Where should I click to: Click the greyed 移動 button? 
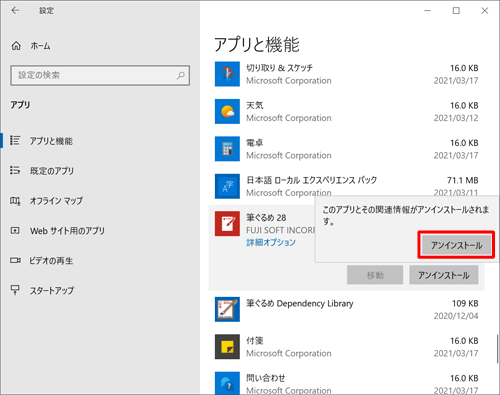tap(375, 275)
